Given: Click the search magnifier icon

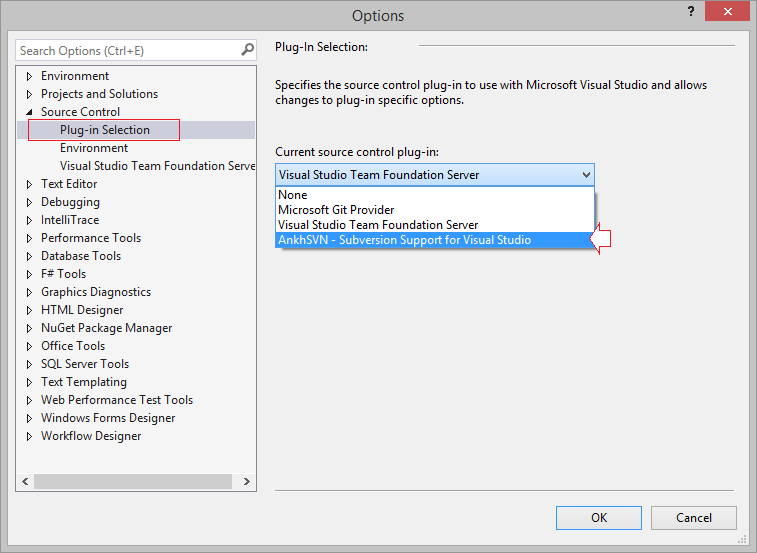Looking at the screenshot, I should (x=247, y=50).
